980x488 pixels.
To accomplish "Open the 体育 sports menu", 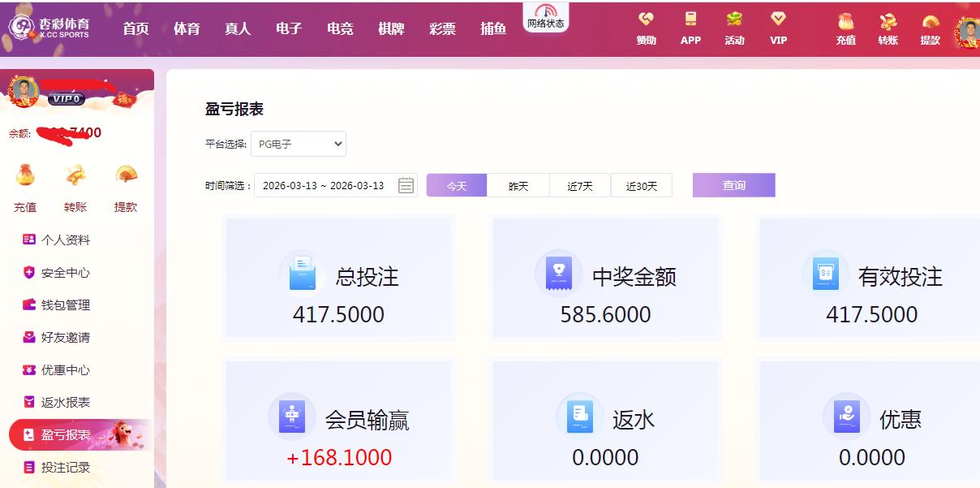I will click(x=187, y=28).
